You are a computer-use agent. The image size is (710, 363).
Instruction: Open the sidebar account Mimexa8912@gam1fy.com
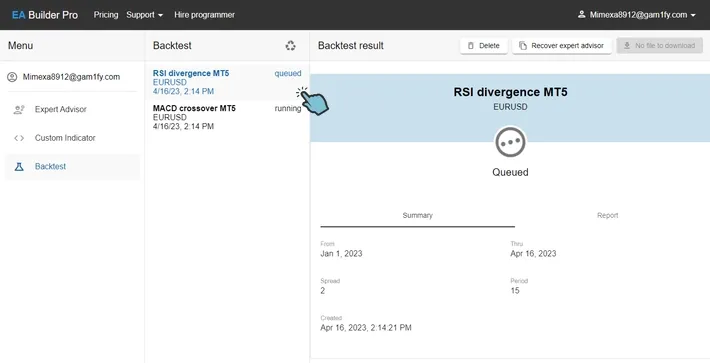click(71, 77)
